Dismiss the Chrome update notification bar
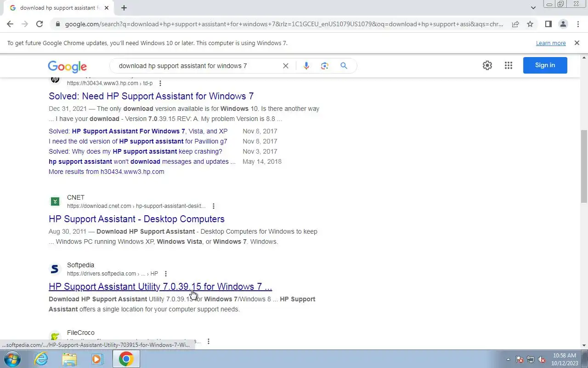Viewport: 588px width, 368px height. click(x=577, y=43)
